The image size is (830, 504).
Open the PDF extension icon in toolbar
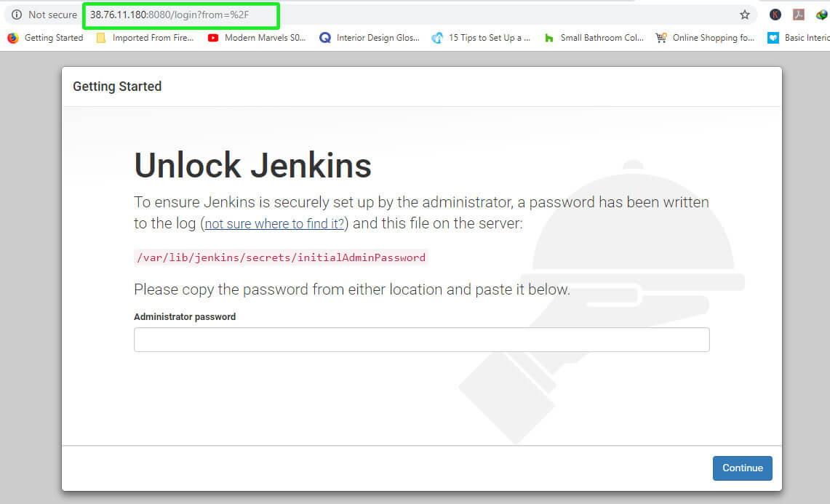[799, 15]
